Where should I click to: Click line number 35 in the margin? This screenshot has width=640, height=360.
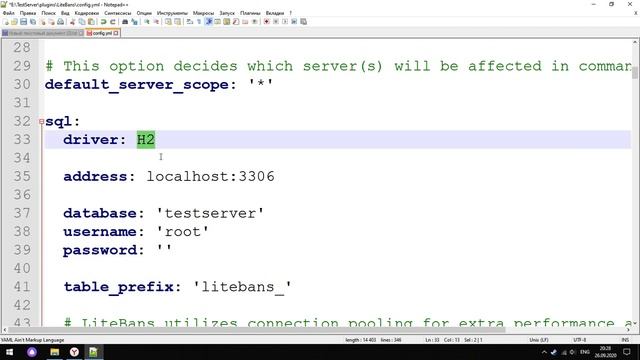coord(22,176)
